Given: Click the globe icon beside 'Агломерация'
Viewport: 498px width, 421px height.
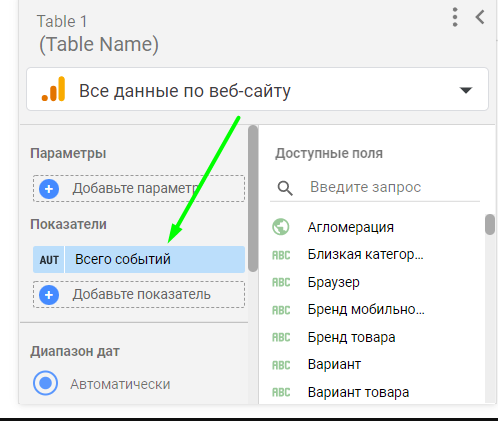Looking at the screenshot, I should (x=281, y=227).
